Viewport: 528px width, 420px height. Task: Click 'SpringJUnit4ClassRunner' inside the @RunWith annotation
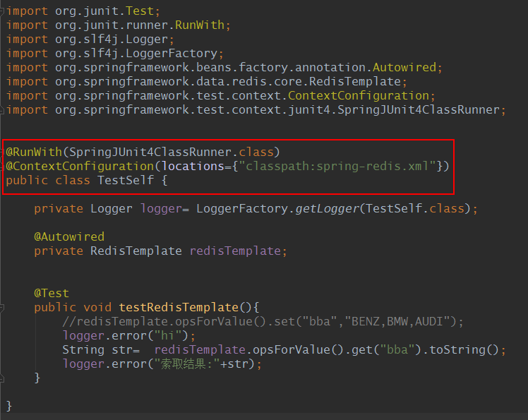point(150,152)
